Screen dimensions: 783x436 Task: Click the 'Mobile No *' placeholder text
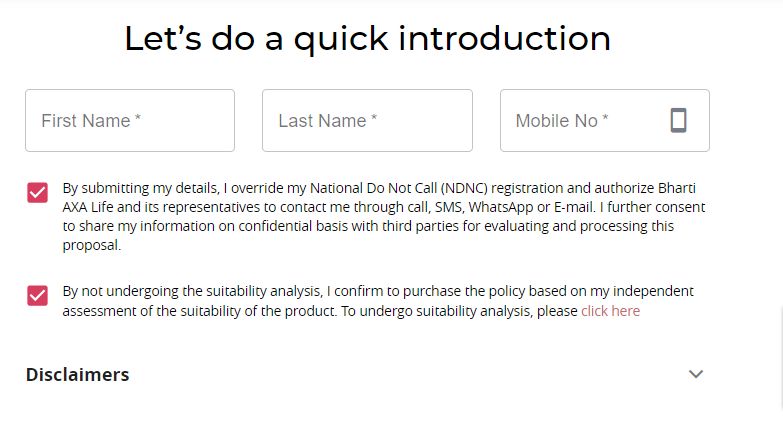tap(562, 121)
